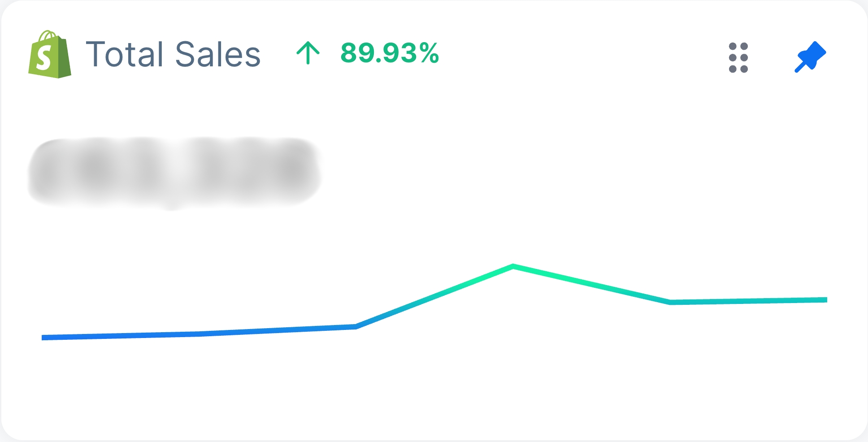Click the Shopify shopping bag logo

(50, 54)
